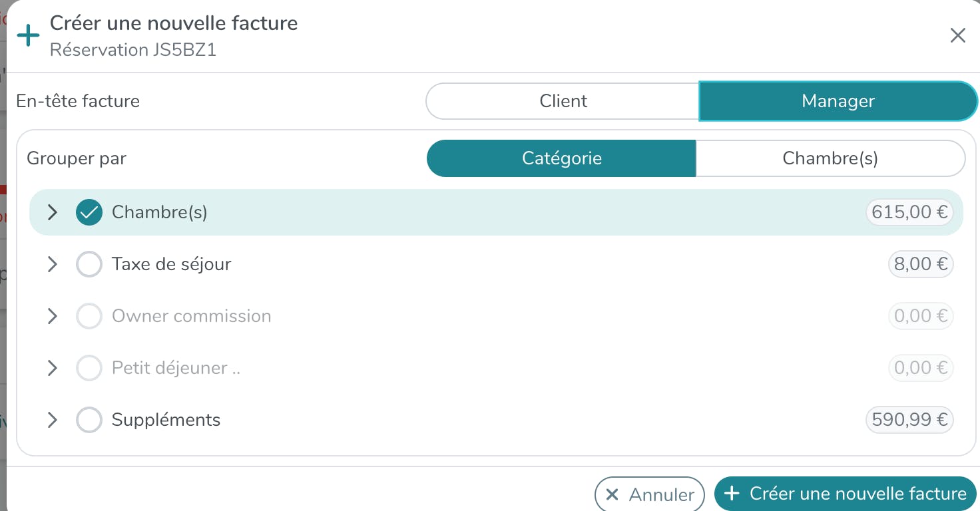Close the invoice creation dialog
Viewport: 980px width, 511px height.
coord(957,36)
